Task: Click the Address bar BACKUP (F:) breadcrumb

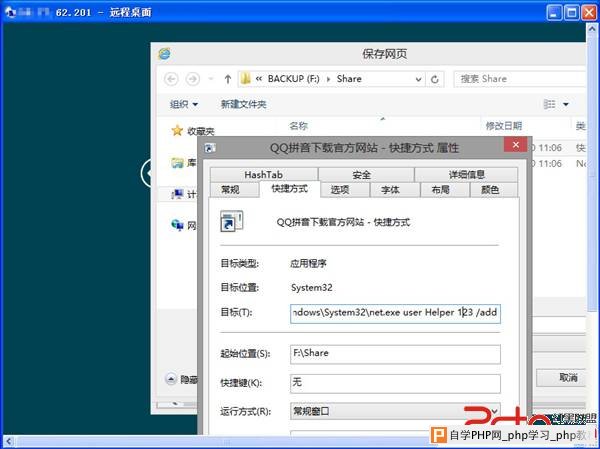Action: (293, 79)
